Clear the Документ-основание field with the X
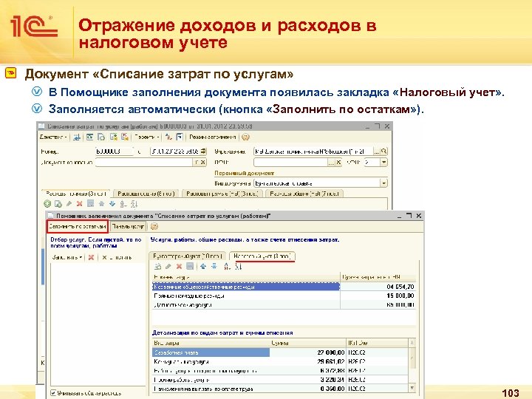 (x=203, y=162)
